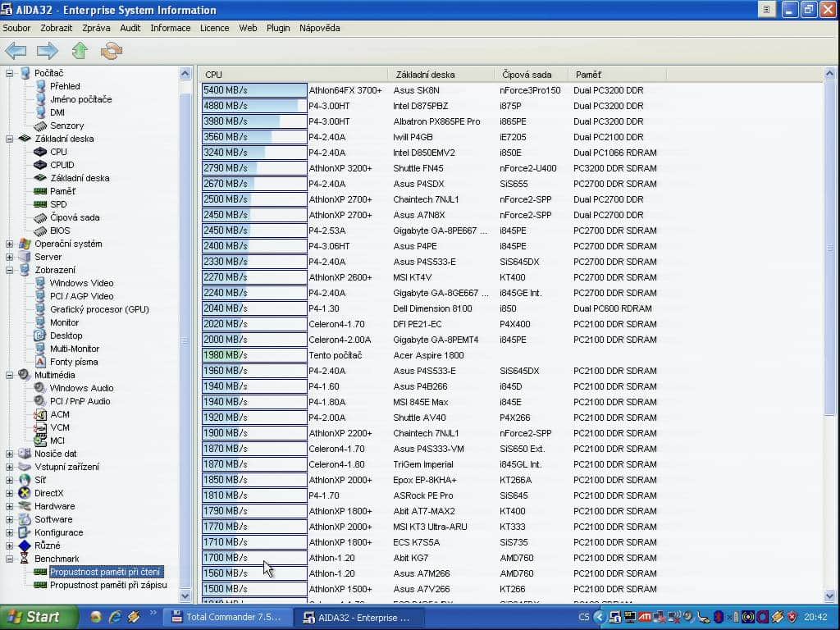Click the BIOS chip icon
This screenshot has height=630, width=840.
(40, 231)
